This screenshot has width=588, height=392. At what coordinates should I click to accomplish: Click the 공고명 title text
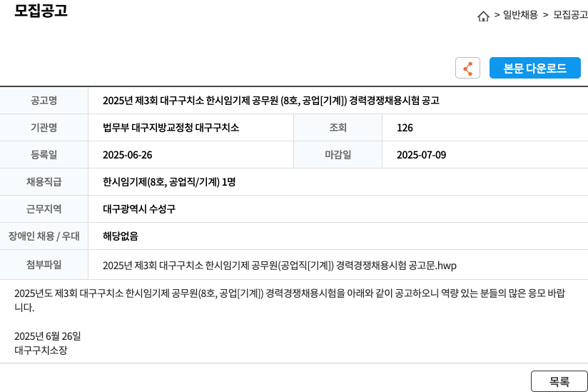270,100
